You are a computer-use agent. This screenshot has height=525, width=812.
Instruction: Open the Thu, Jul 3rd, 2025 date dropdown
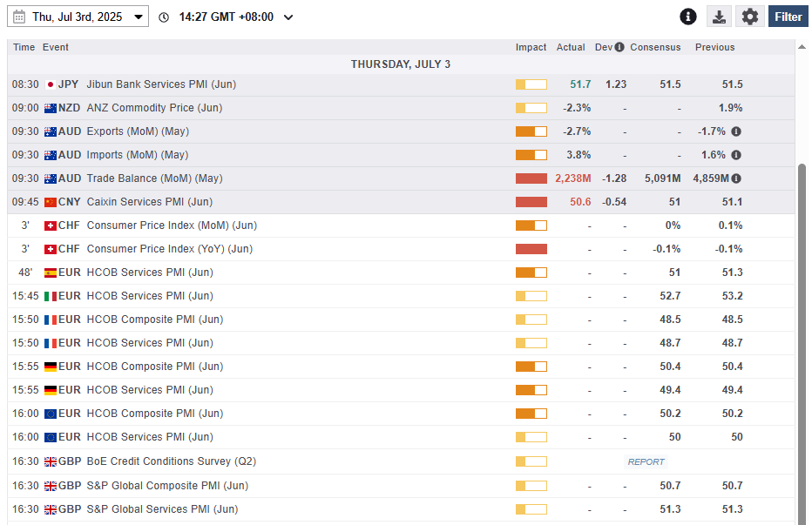click(x=78, y=17)
